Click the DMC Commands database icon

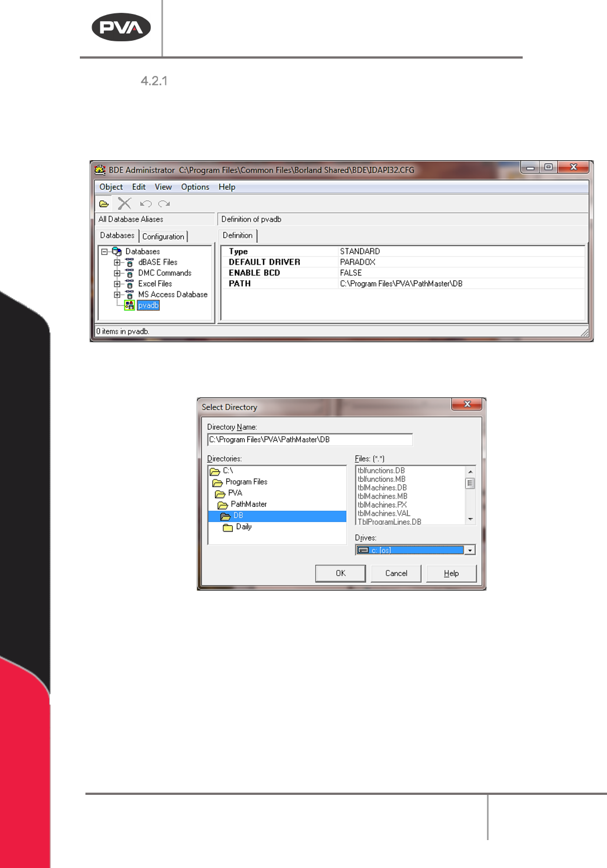[x=130, y=273]
